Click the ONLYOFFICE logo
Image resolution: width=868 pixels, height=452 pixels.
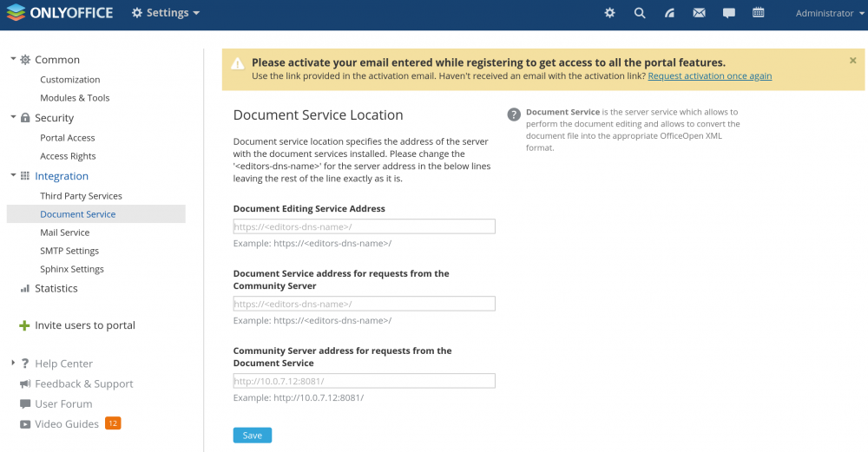click(x=60, y=13)
